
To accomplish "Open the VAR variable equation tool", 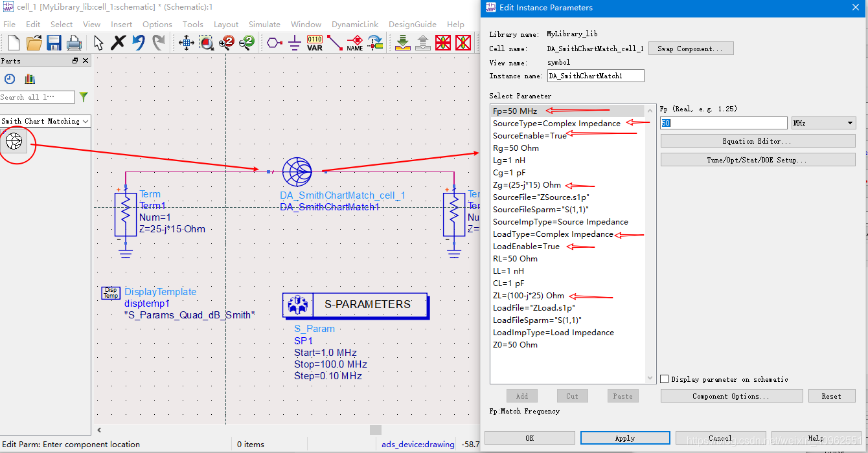I will pyautogui.click(x=315, y=43).
